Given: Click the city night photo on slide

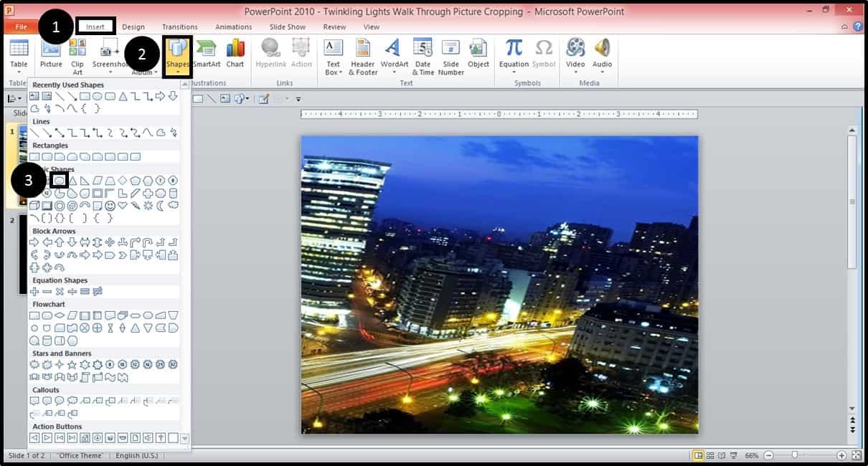Looking at the screenshot, I should coord(499,285).
